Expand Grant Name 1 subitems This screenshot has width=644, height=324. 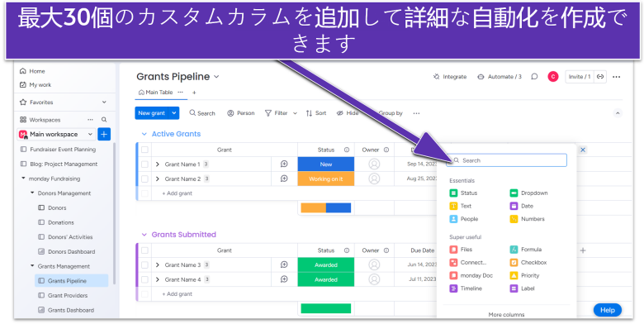pos(158,164)
